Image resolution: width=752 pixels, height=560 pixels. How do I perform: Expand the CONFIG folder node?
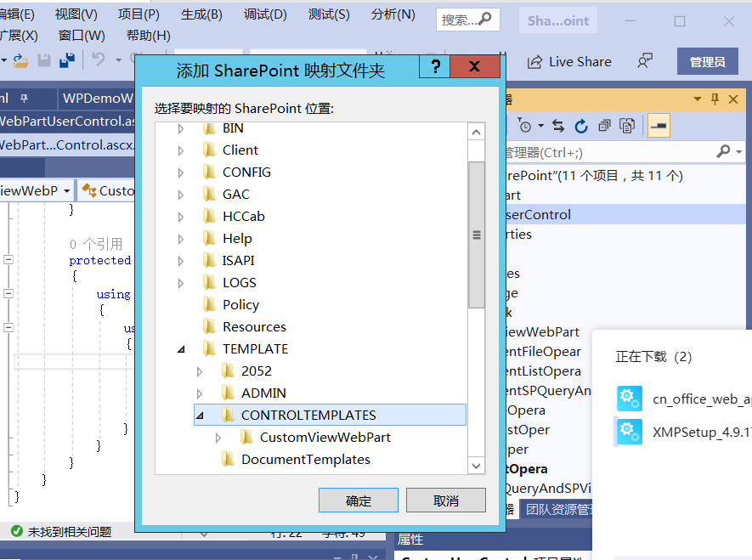pyautogui.click(x=181, y=173)
